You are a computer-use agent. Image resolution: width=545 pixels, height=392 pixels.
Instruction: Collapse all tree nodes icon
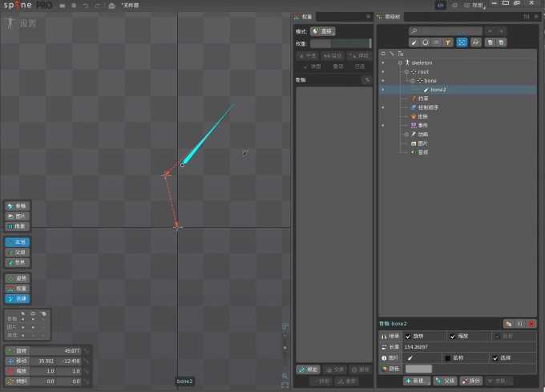click(490, 42)
